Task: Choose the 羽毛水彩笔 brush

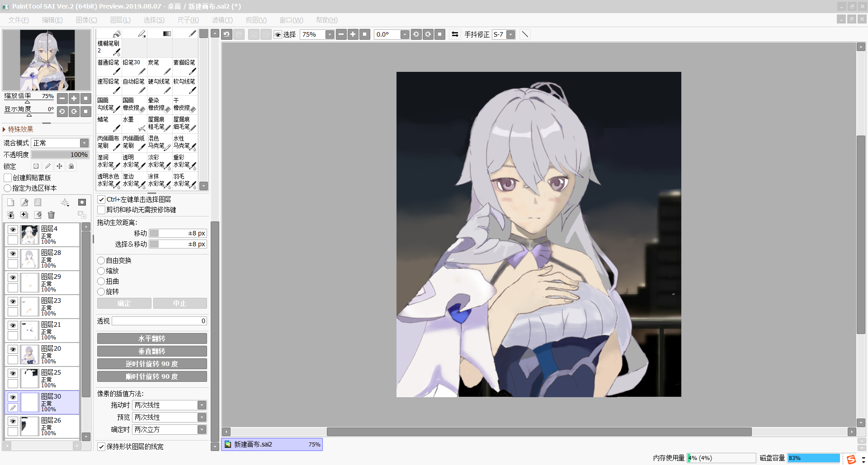Action: (185, 181)
